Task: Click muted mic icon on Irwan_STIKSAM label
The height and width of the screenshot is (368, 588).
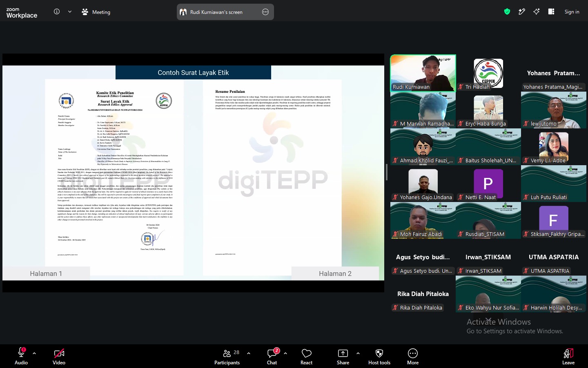Action: pyautogui.click(x=461, y=271)
